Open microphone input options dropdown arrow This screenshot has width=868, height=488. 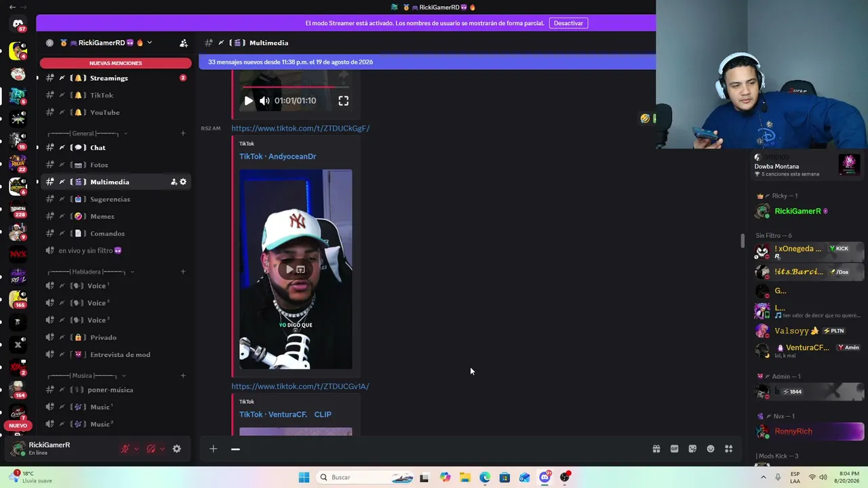[136, 449]
